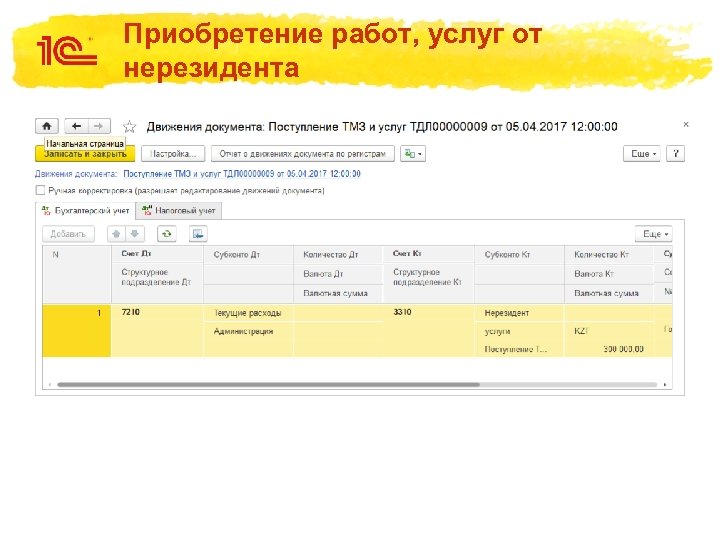The width and height of the screenshot is (720, 540).
Task: Select row number 1 cell
Action: [77, 331]
